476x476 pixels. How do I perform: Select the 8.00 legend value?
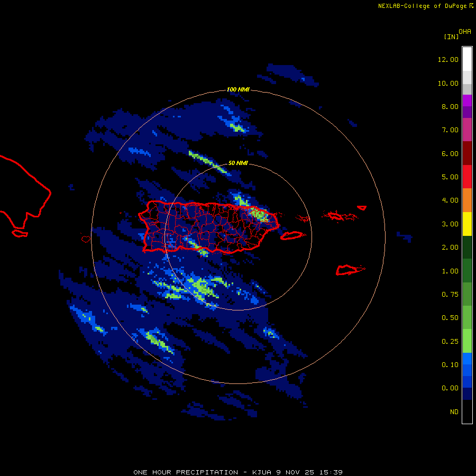tap(450, 106)
